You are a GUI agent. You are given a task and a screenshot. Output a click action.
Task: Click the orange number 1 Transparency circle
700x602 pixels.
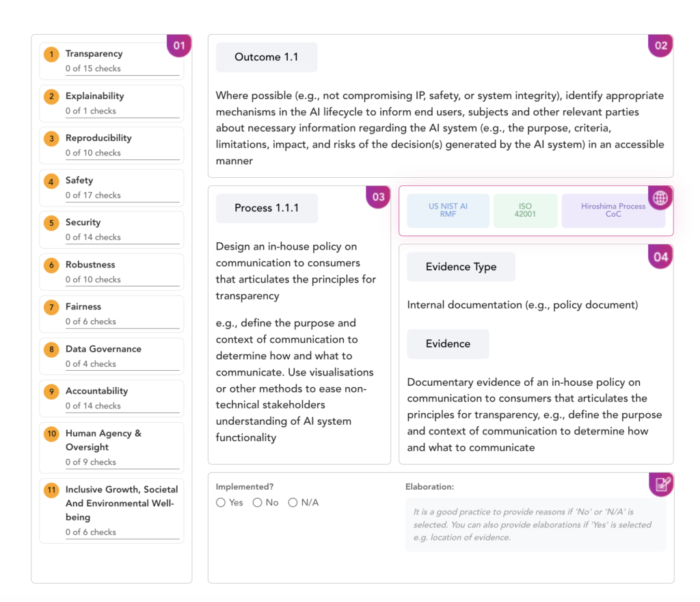coord(51,55)
